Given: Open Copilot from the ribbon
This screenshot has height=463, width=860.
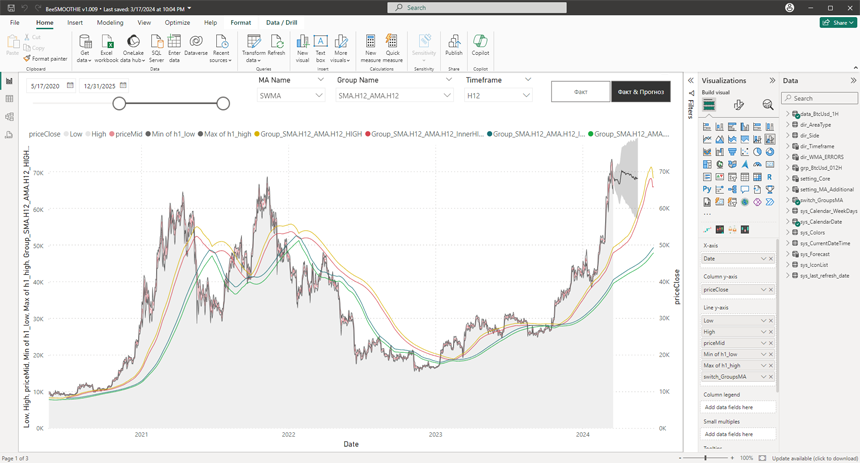Looking at the screenshot, I should coord(480,45).
